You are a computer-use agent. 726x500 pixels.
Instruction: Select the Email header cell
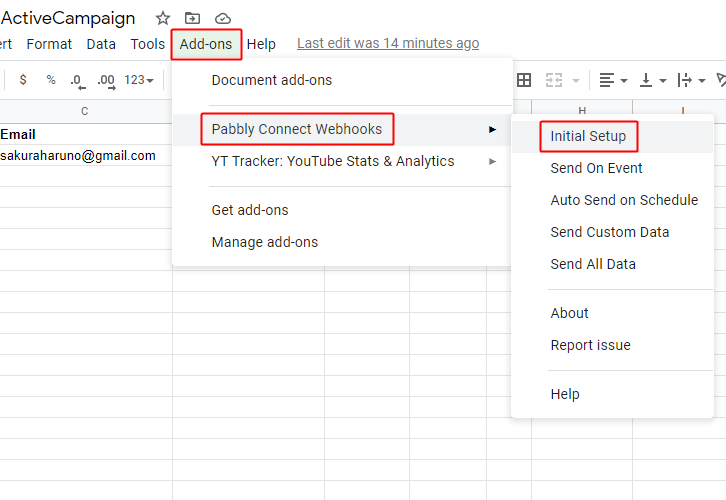[86, 134]
